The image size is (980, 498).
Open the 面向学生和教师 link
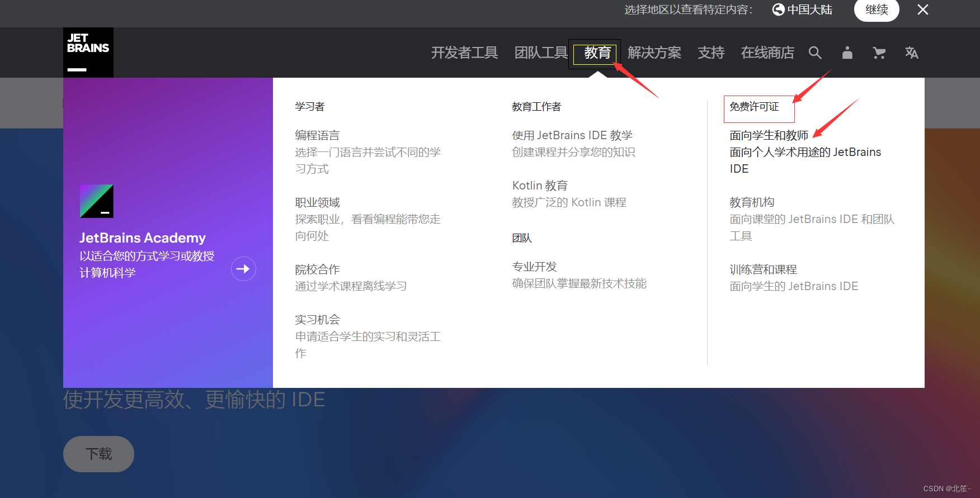tap(769, 135)
